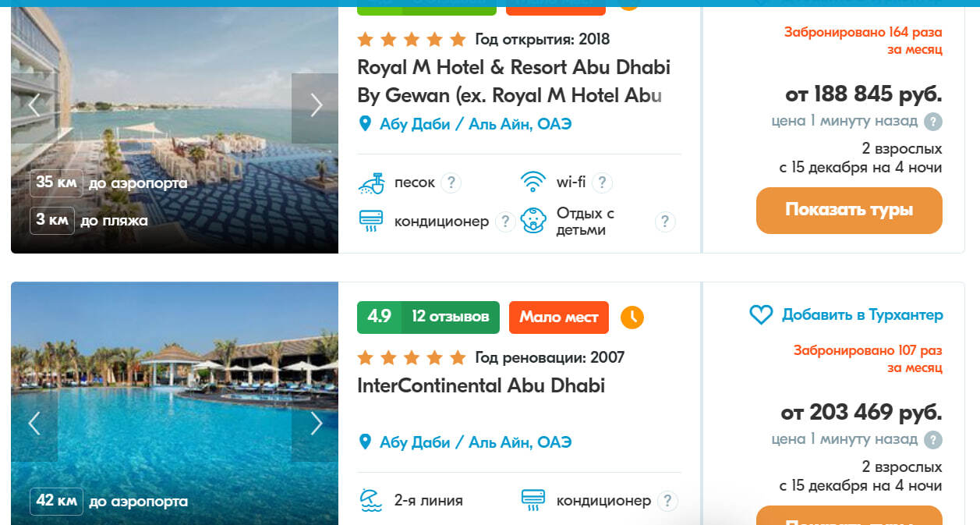Show previous photo of Royal M Hotel
The width and height of the screenshot is (980, 525).
pos(34,106)
